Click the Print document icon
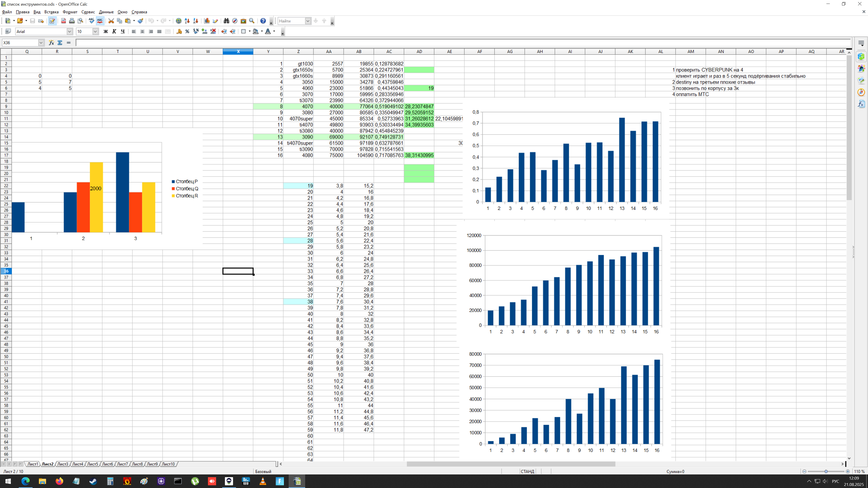Viewport: 868px width, 488px height. coord(72,21)
